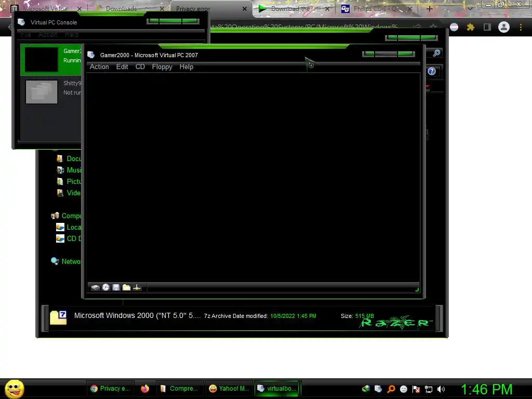Switch to Yahoo! Messenger taskbar button
The image size is (532, 399).
229,389
